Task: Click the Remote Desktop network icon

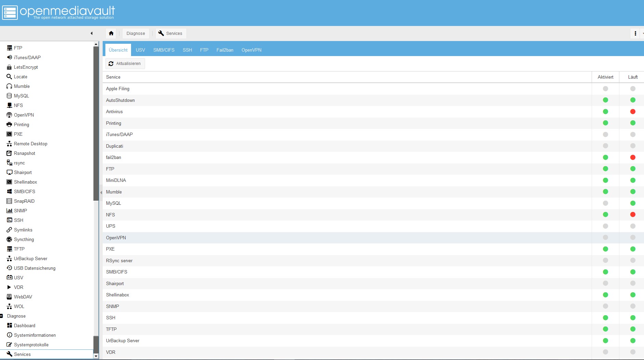Action: 10,144
